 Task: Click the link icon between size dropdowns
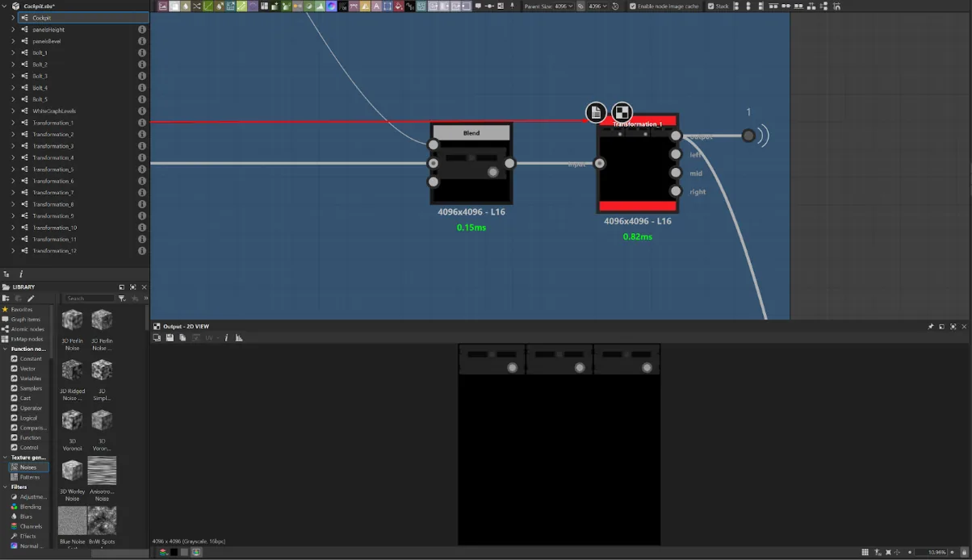[x=580, y=6]
